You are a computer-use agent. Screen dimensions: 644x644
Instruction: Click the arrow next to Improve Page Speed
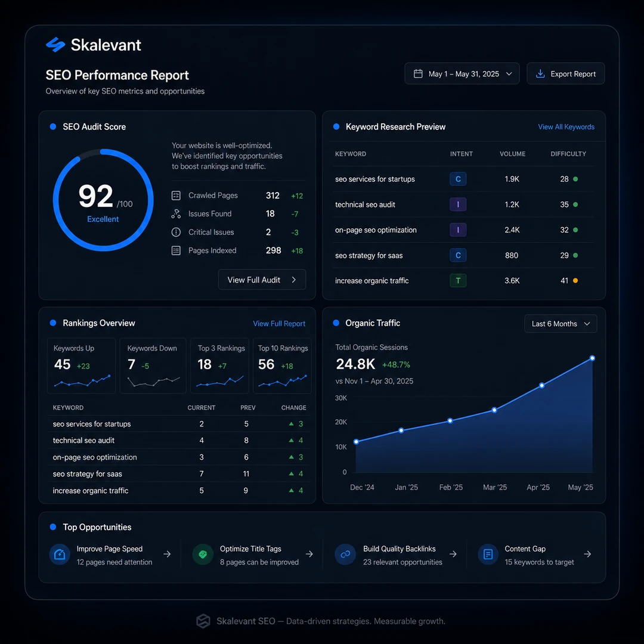[167, 554]
